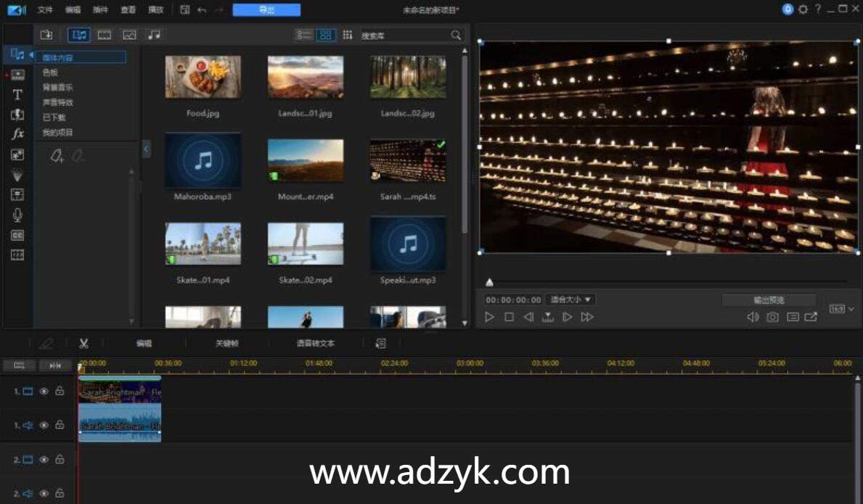863x504 pixels.
Task: Take a snapshot with the camera icon
Action: [773, 318]
